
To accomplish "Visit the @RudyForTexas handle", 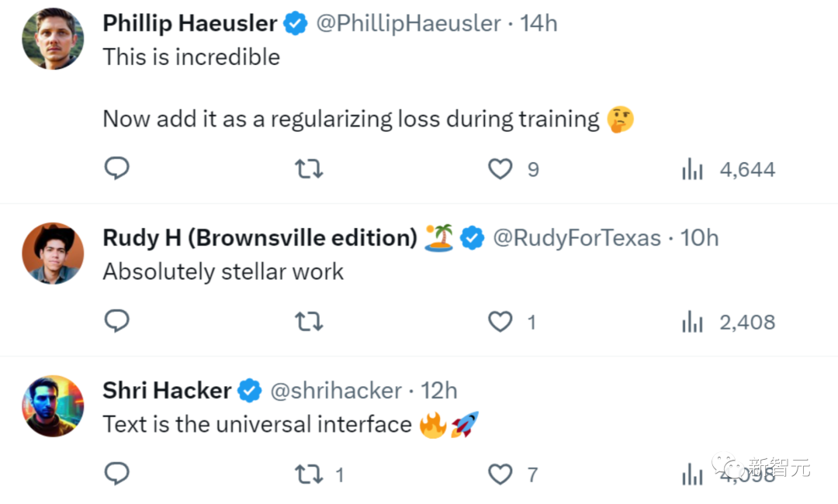I will pos(577,238).
